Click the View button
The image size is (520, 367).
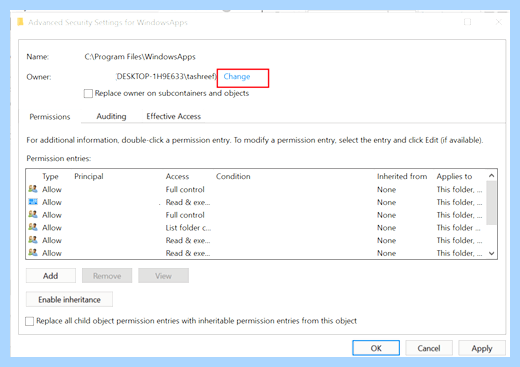click(x=163, y=276)
